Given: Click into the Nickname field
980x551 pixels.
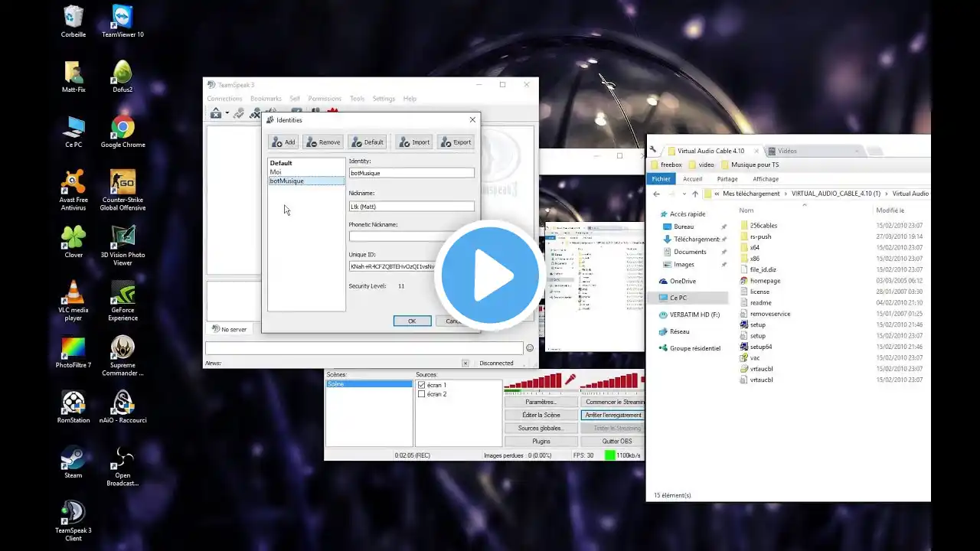Looking at the screenshot, I should pyautogui.click(x=412, y=207).
